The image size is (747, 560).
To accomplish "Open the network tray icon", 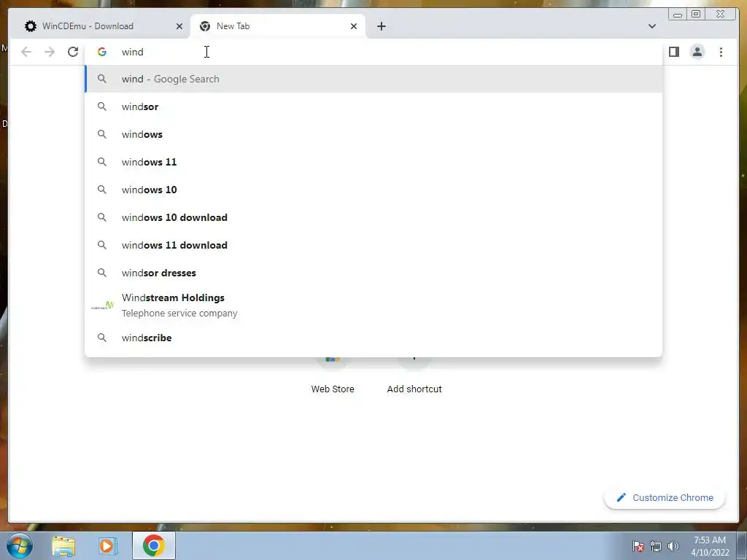I will point(656,546).
